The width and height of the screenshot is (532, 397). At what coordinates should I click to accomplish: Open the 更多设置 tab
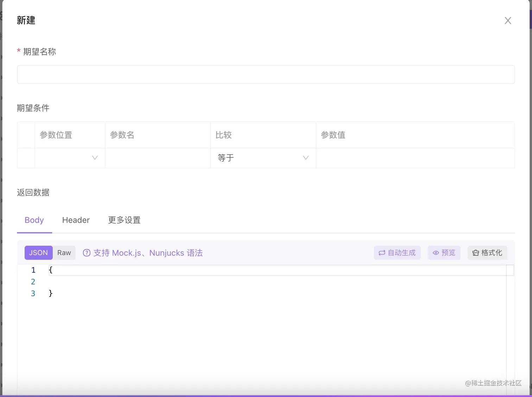pos(124,220)
